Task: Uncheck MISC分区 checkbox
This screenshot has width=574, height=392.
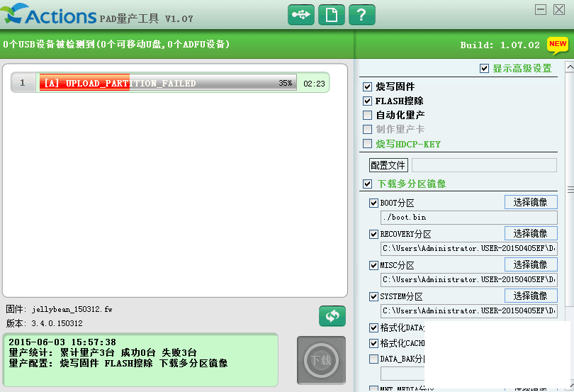Action: click(373, 265)
